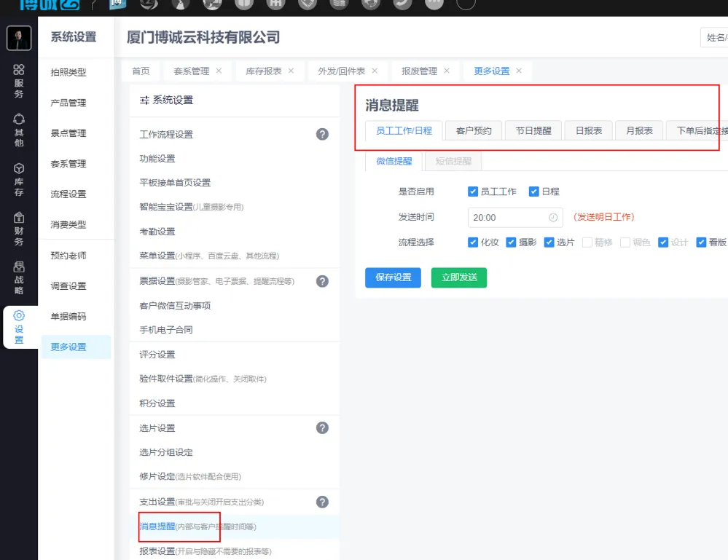Click the 保存设置 button

[x=393, y=277]
